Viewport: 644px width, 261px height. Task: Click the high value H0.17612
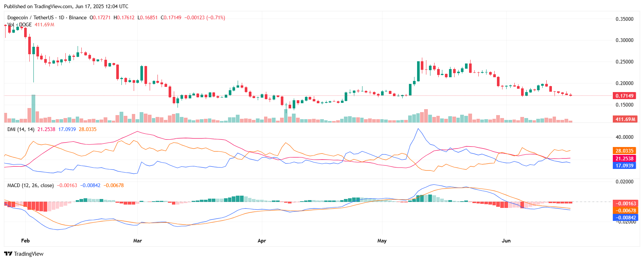coord(124,17)
